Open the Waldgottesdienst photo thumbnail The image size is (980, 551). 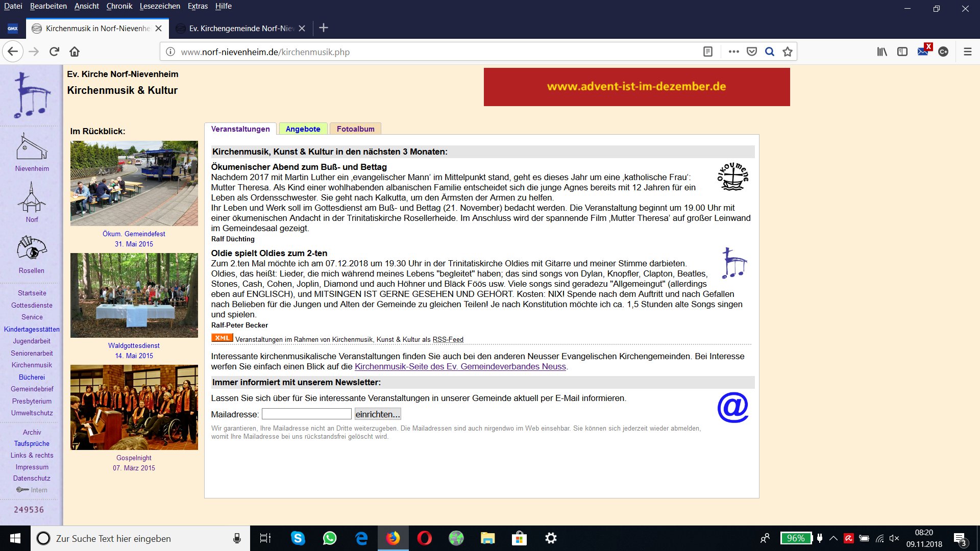point(134,295)
